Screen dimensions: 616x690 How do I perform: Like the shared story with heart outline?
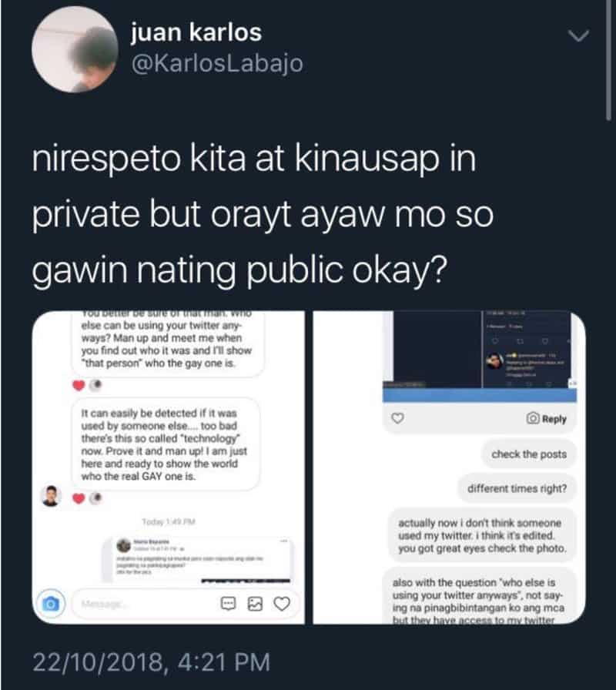coord(398,418)
